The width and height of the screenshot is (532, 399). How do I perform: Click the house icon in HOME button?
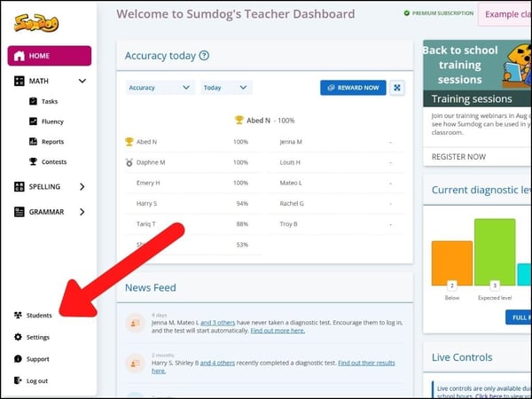[20, 56]
